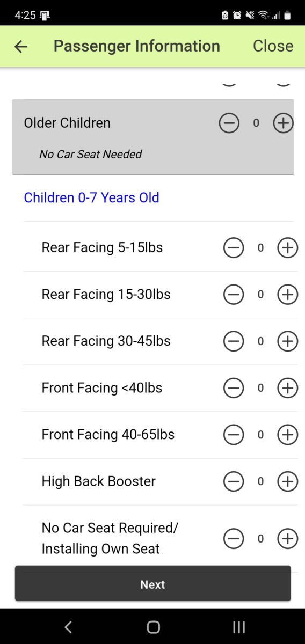
Task: Increase No Car Seat Required count
Action: pyautogui.click(x=287, y=539)
